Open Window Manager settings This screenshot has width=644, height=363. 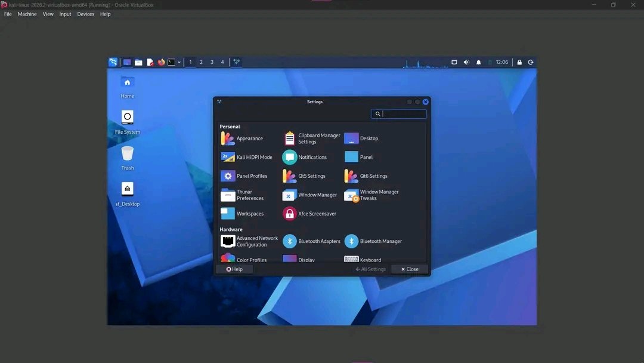[x=309, y=195]
